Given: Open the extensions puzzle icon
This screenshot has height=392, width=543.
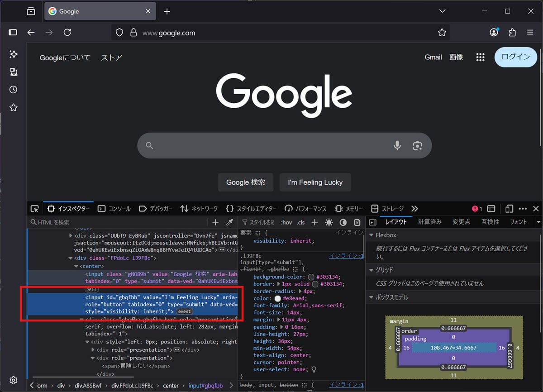Looking at the screenshot, I should tap(512, 33).
